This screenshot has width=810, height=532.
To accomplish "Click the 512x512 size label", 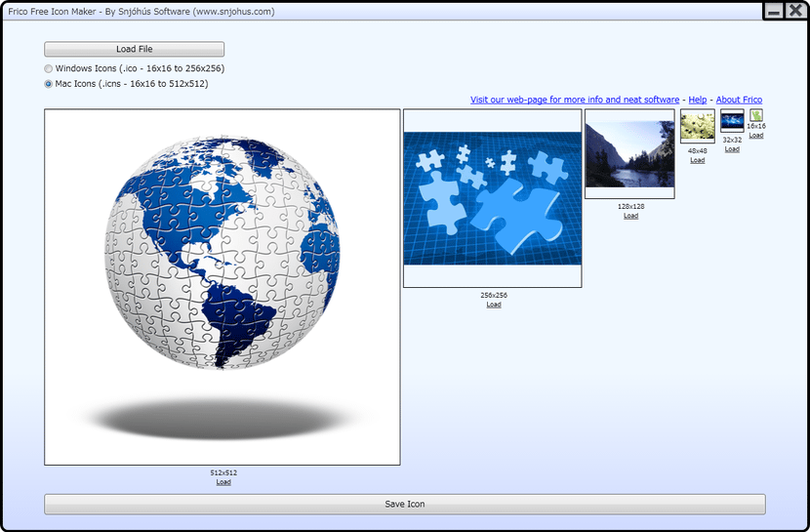I will (x=223, y=472).
